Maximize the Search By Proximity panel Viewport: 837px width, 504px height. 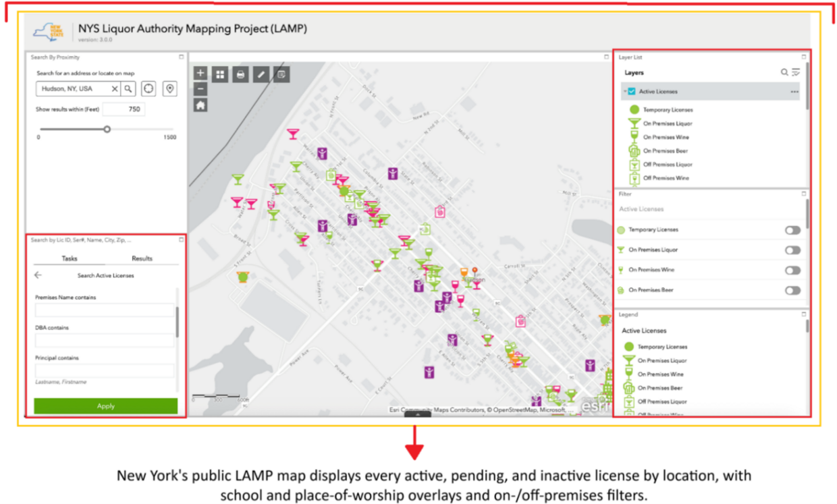click(x=181, y=57)
